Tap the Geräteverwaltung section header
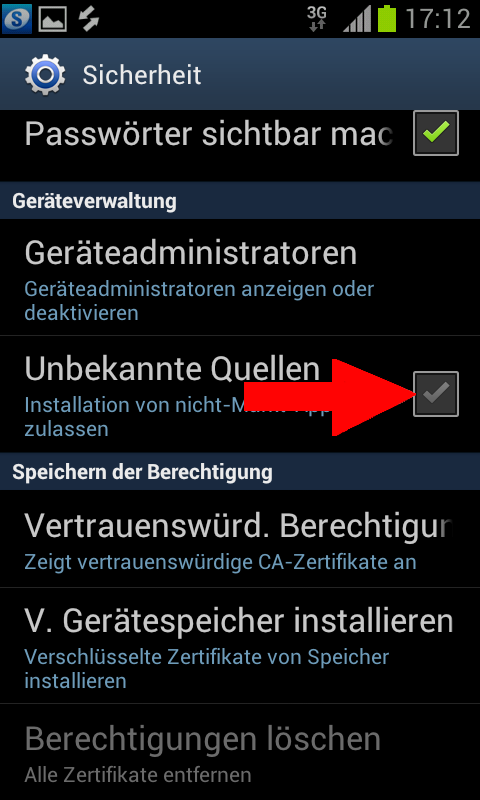480x800 pixels. [94, 201]
